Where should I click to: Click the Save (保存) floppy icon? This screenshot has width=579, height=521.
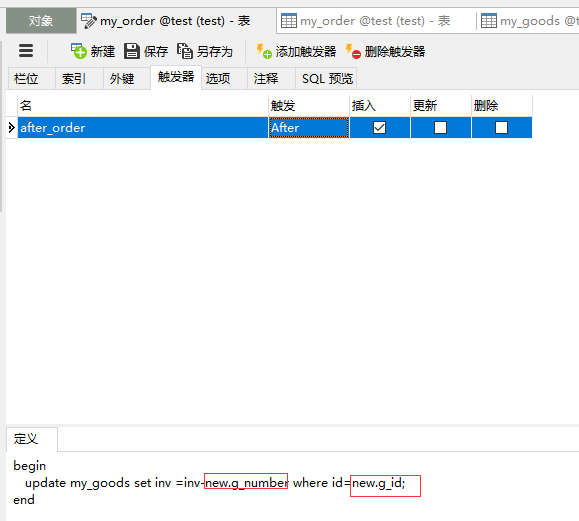pyautogui.click(x=131, y=51)
